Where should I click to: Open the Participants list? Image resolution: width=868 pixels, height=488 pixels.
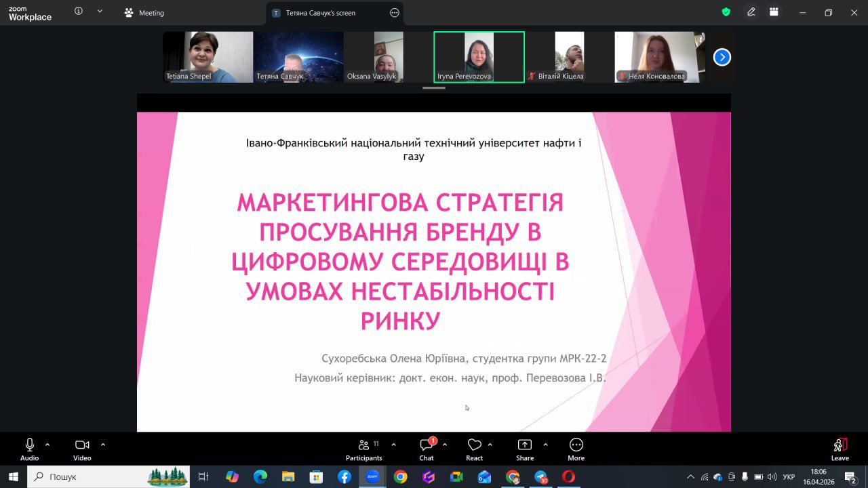point(364,449)
